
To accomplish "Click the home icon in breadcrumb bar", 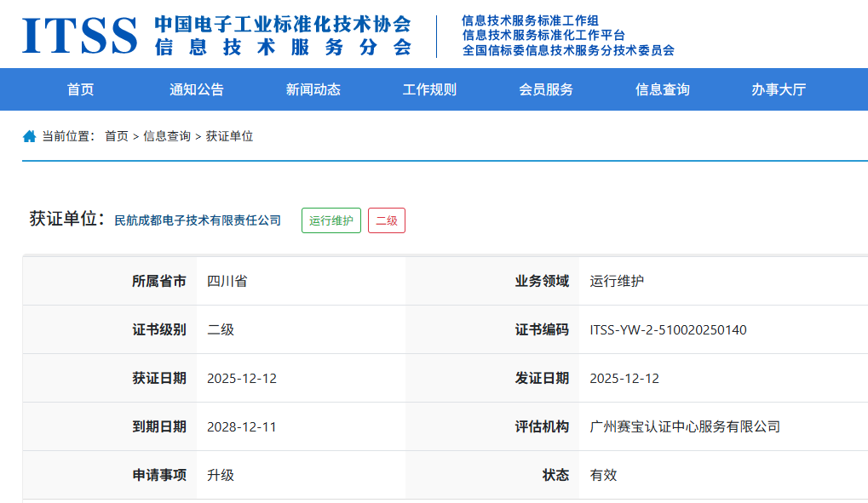I will pyautogui.click(x=28, y=134).
